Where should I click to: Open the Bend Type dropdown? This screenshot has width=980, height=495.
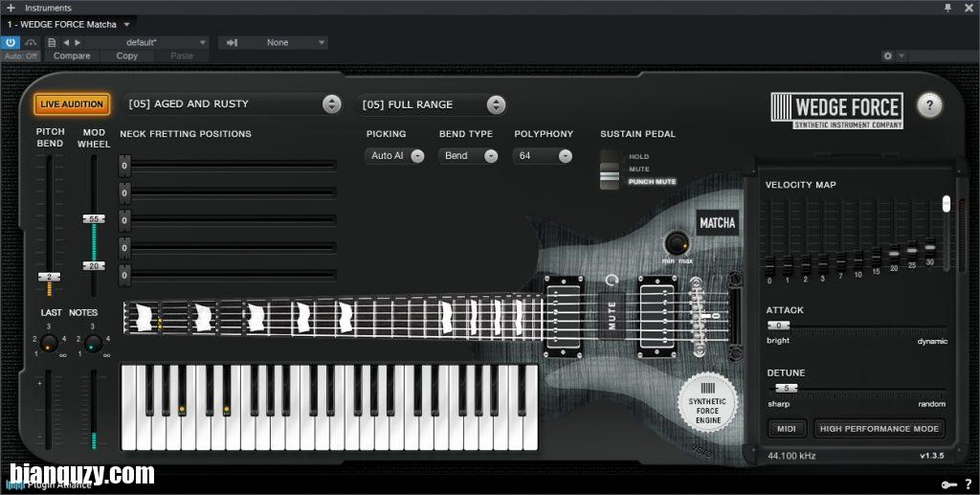468,156
